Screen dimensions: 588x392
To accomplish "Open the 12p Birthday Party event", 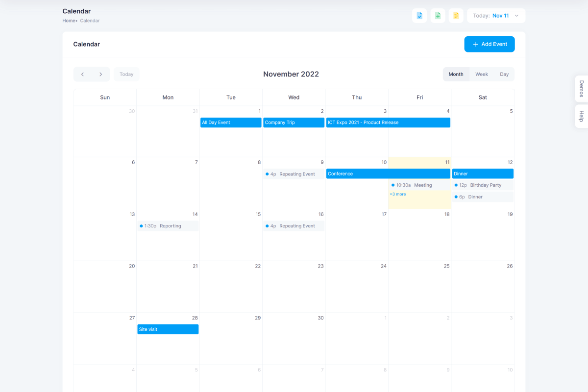I will (483, 185).
